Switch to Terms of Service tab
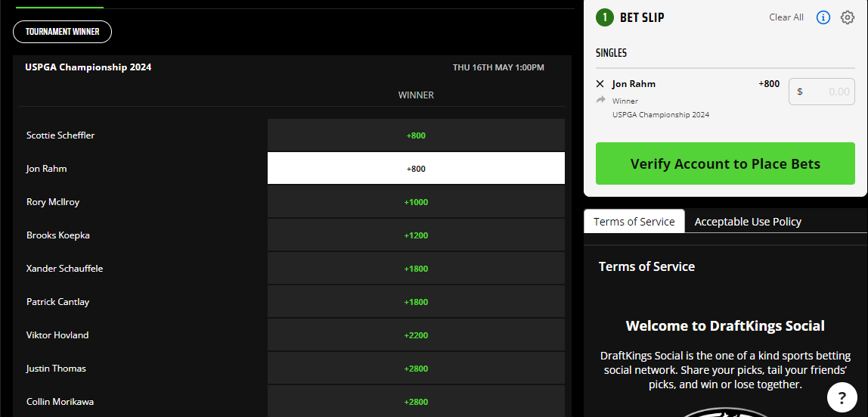868x417 pixels. coord(634,222)
